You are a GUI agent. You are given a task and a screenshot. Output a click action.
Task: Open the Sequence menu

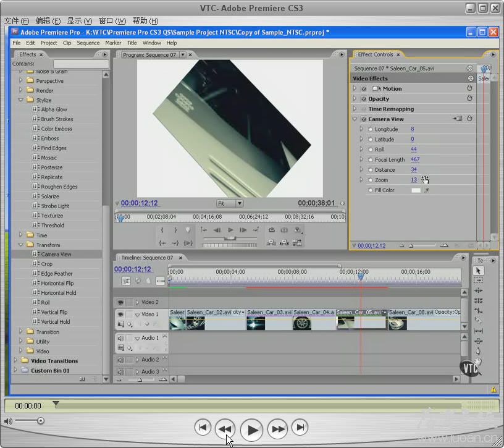(x=88, y=43)
